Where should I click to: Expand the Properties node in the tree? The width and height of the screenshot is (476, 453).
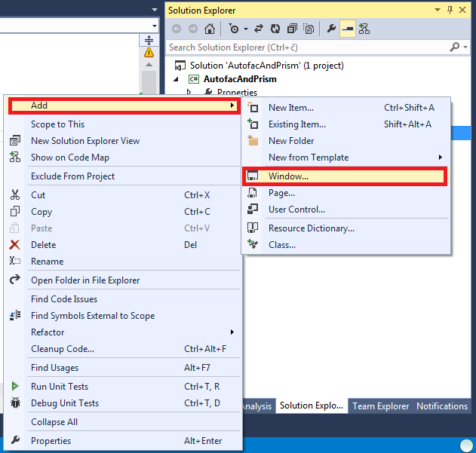pos(189,92)
